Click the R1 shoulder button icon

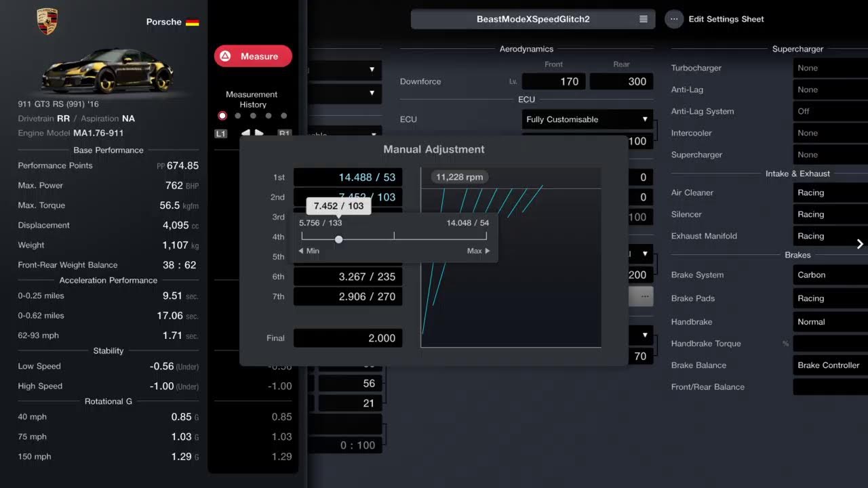[x=284, y=134]
